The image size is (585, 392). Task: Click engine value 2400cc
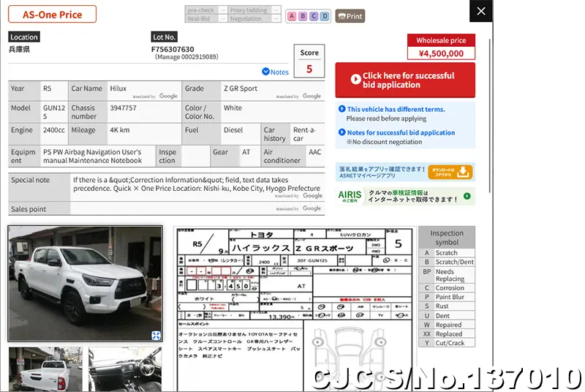coord(53,129)
